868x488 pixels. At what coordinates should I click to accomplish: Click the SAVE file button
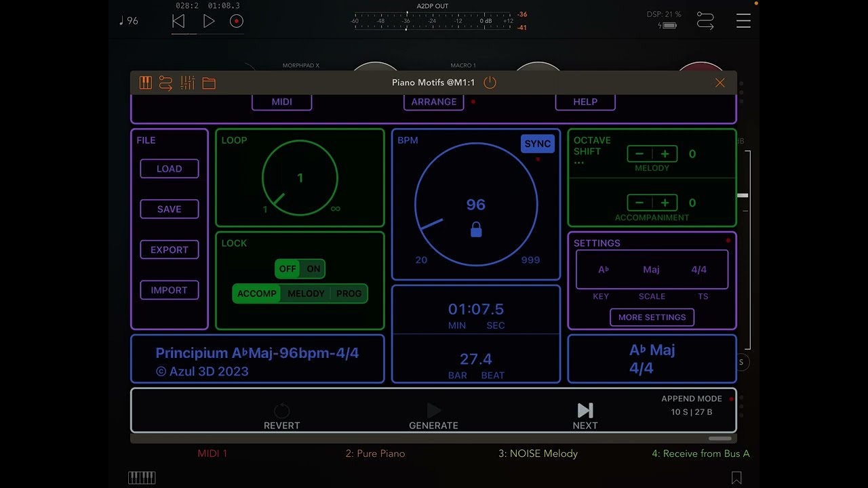170,209
